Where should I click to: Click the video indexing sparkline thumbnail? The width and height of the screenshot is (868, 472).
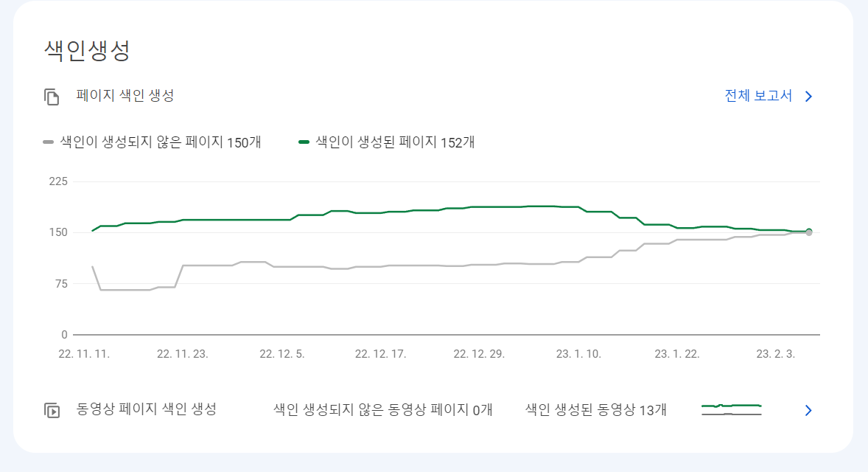[x=731, y=407]
